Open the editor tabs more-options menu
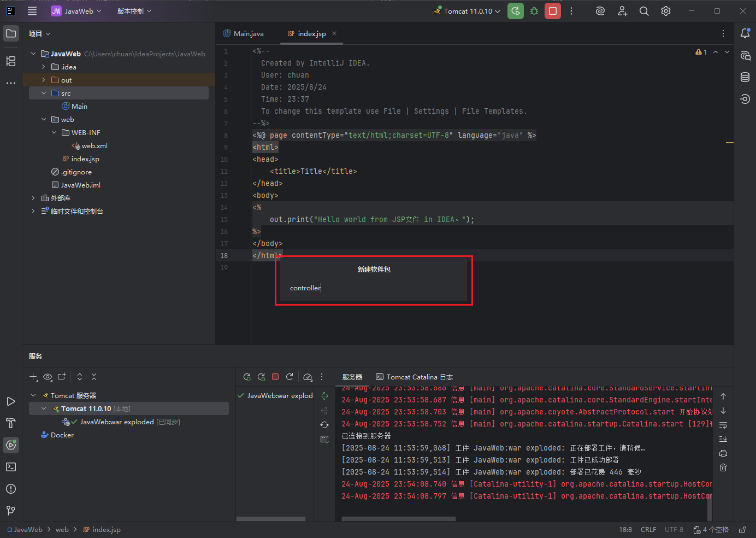The height and width of the screenshot is (538, 756). pyautogui.click(x=723, y=33)
